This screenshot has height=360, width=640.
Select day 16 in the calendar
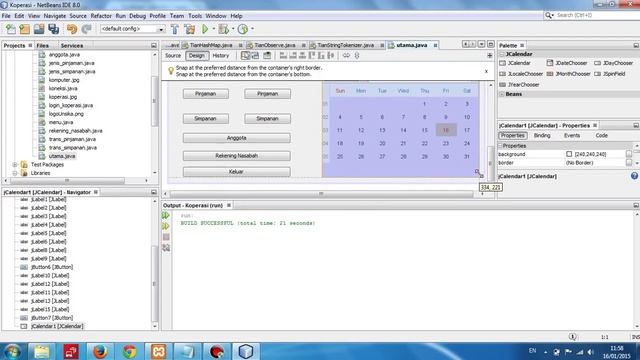click(x=446, y=130)
